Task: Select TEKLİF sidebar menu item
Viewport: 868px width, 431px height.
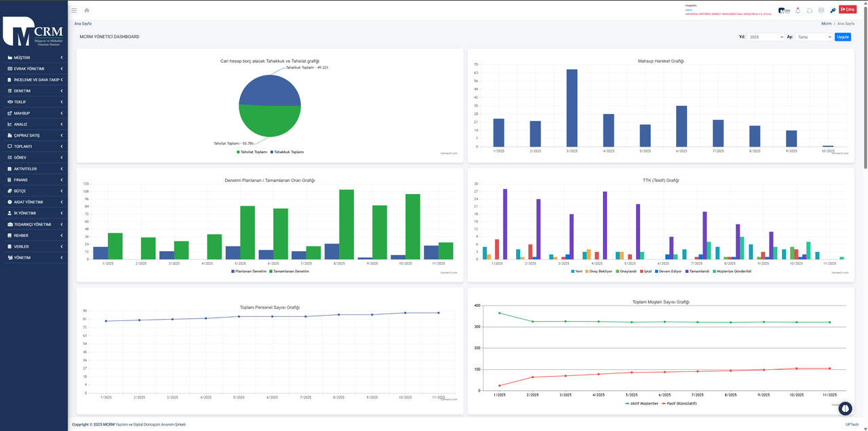Action: [34, 102]
